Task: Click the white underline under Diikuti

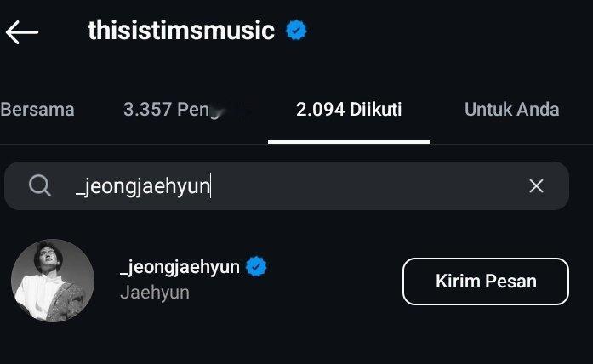Action: coord(349,142)
